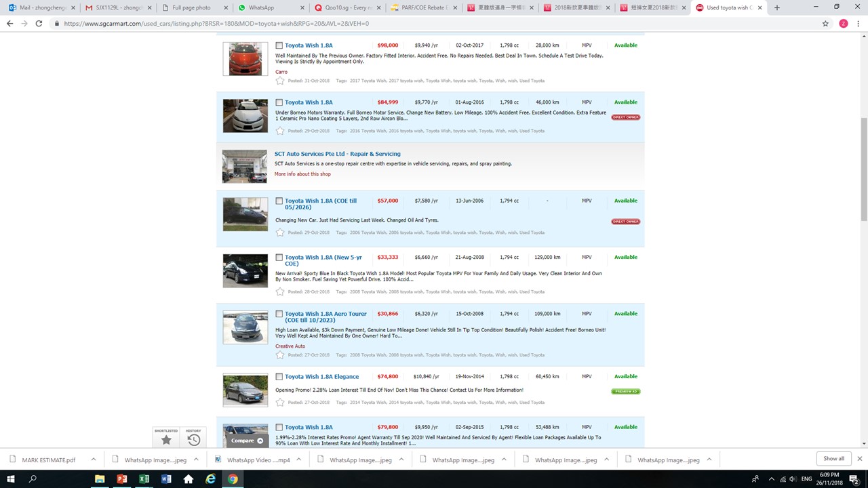The height and width of the screenshot is (488, 868).
Task: Click the Shortlisted star icon
Action: pyautogui.click(x=166, y=440)
